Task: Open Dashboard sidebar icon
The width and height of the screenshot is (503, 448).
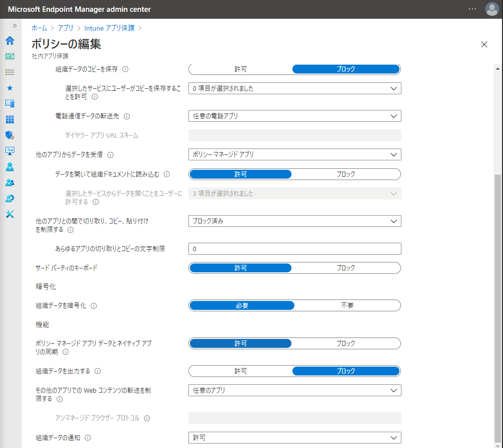Action: 10,56
